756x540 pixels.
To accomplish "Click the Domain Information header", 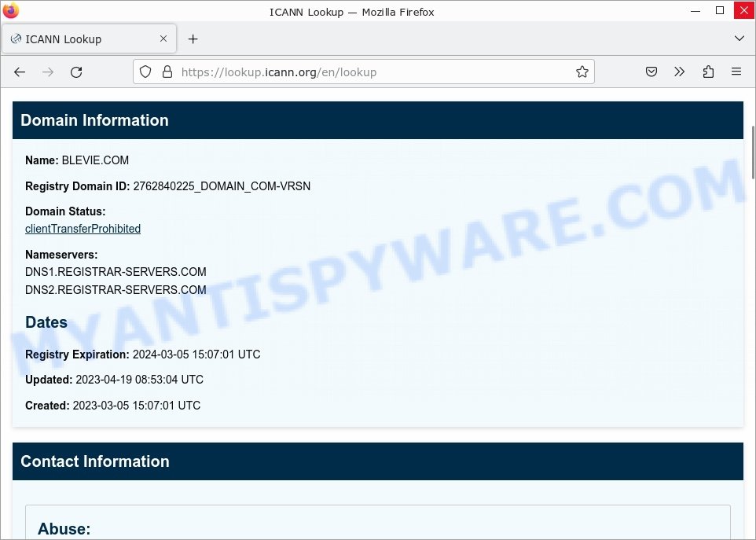I will click(x=378, y=120).
